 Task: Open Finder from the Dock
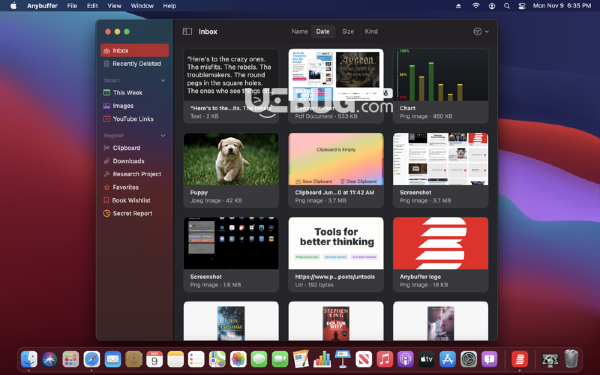(29, 359)
